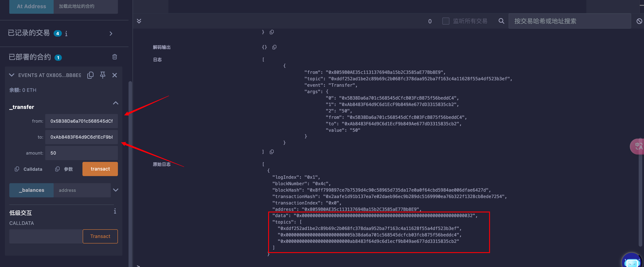Delete all deployed contracts with trash icon
The height and width of the screenshot is (267, 644).
pos(115,57)
